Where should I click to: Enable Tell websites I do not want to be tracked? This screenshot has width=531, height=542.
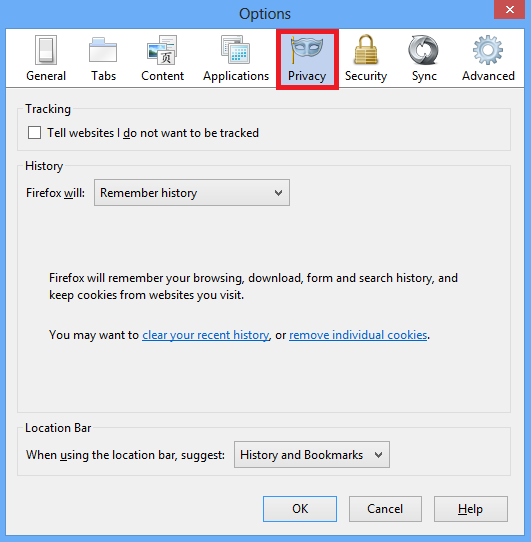point(34,132)
